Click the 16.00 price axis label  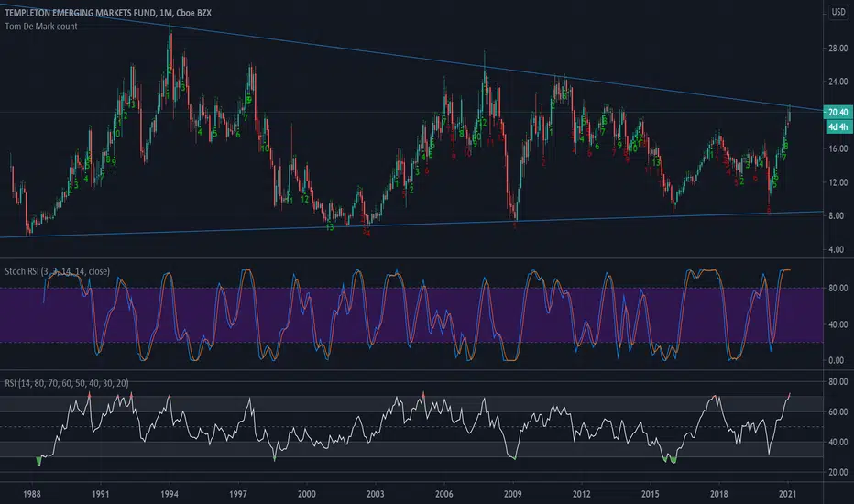(838, 148)
